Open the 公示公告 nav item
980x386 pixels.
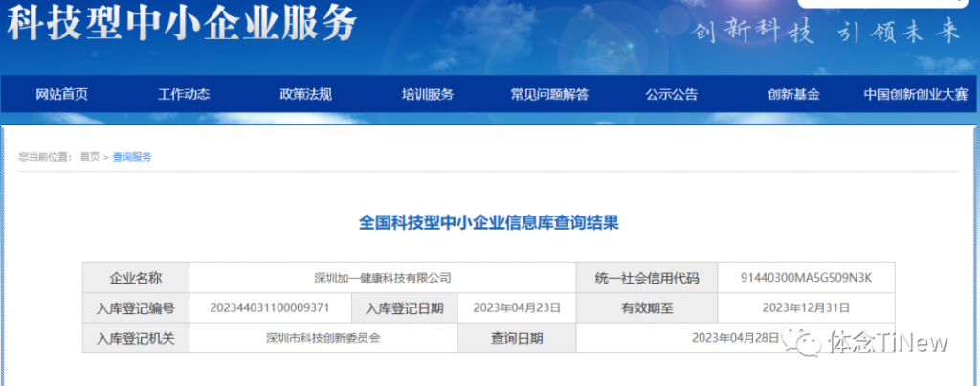671,95
